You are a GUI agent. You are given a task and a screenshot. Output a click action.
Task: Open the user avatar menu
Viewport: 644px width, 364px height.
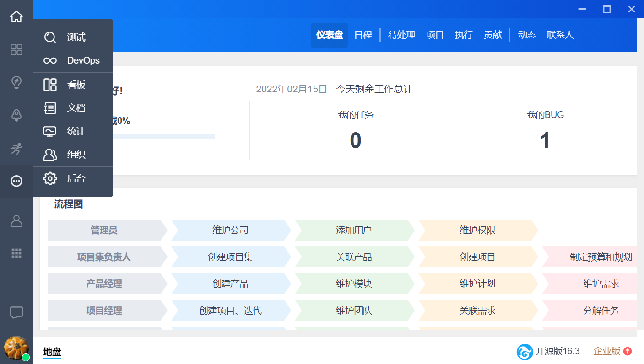click(16, 348)
